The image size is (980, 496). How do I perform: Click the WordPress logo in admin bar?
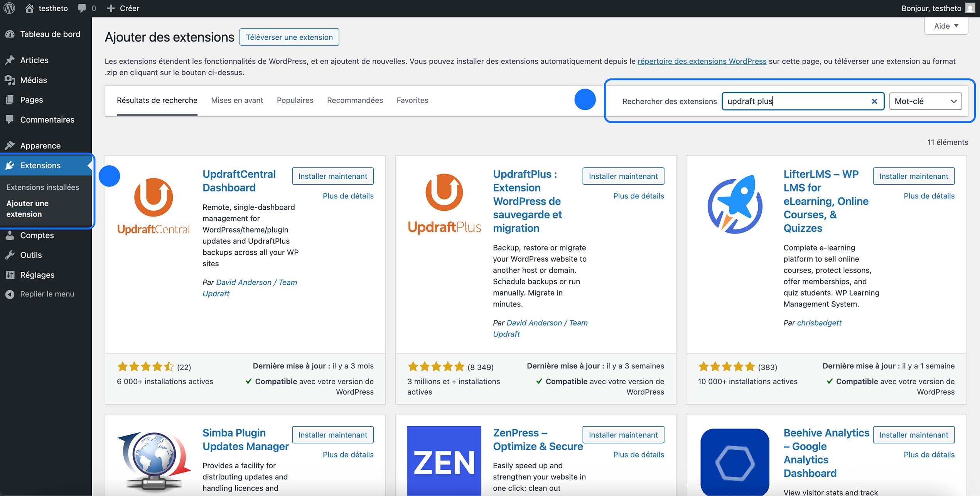click(8, 8)
